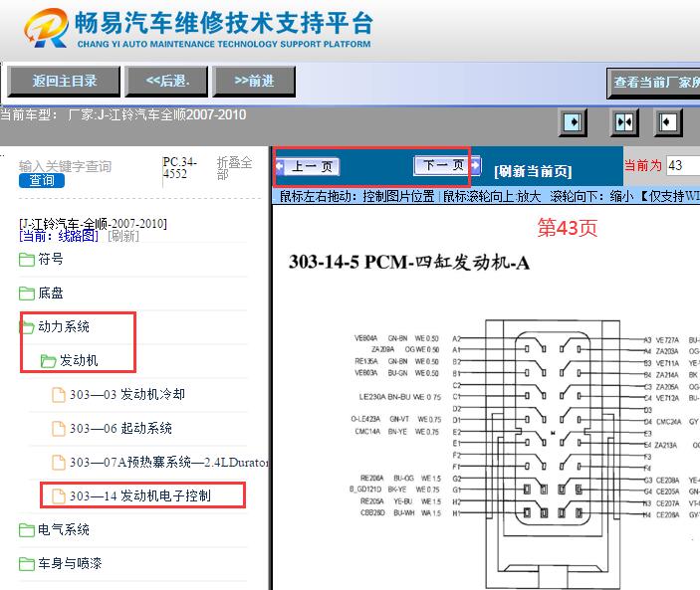Screen dimensions: 700x590
Task: Click the 畅易 platform logo icon
Action: point(46,28)
